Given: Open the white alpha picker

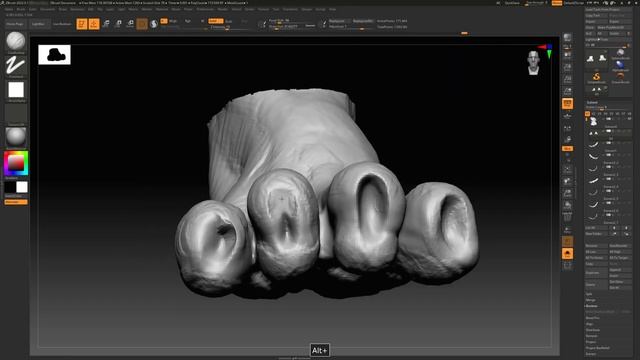Looking at the screenshot, I should (x=16, y=91).
